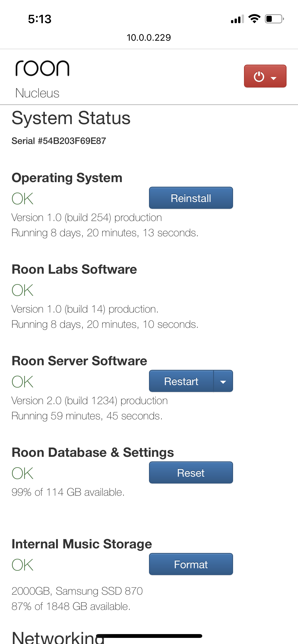Screen dimensions: 298x644
Task: Click the roon logo
Action: pos(42,67)
